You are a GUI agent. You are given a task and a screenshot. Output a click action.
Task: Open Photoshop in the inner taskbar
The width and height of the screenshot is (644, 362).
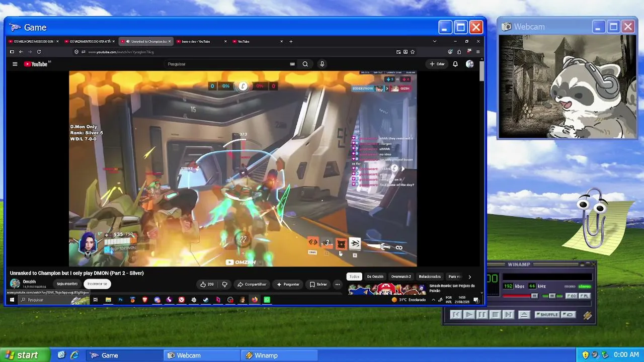(120, 300)
